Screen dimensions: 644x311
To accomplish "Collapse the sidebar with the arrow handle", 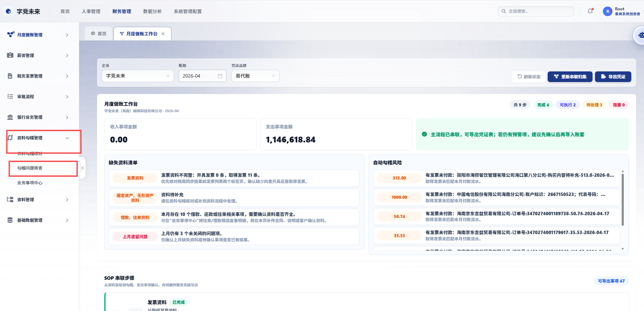I will (82, 168).
